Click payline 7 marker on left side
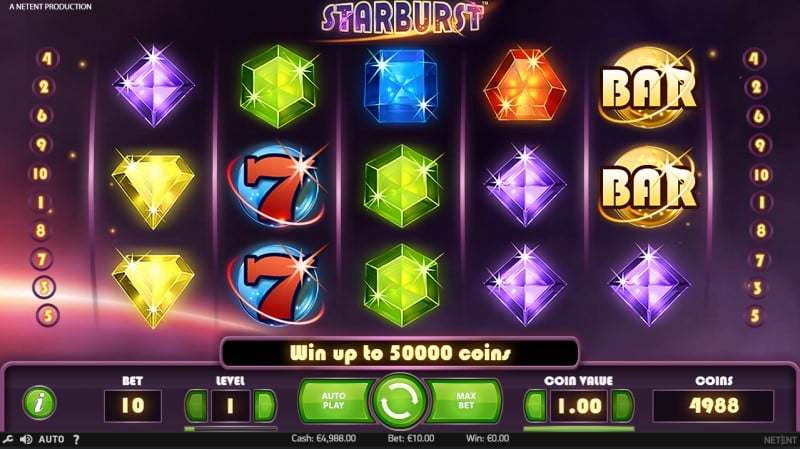800x449 pixels. 43,259
